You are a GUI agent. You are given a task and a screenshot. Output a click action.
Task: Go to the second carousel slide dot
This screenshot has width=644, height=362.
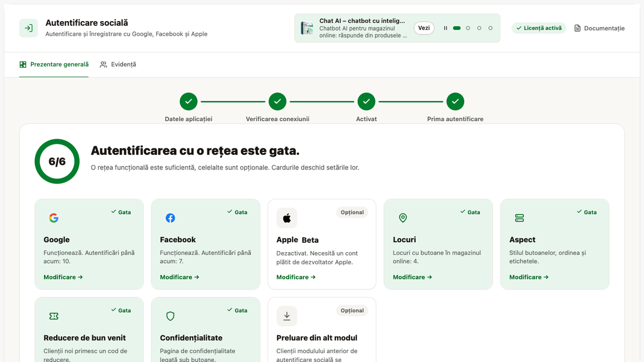click(x=468, y=28)
